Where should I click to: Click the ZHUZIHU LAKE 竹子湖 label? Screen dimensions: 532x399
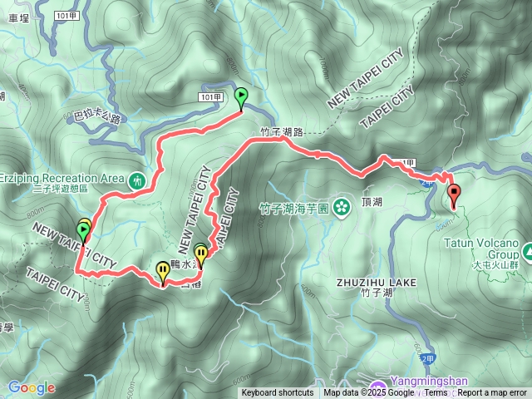click(377, 288)
